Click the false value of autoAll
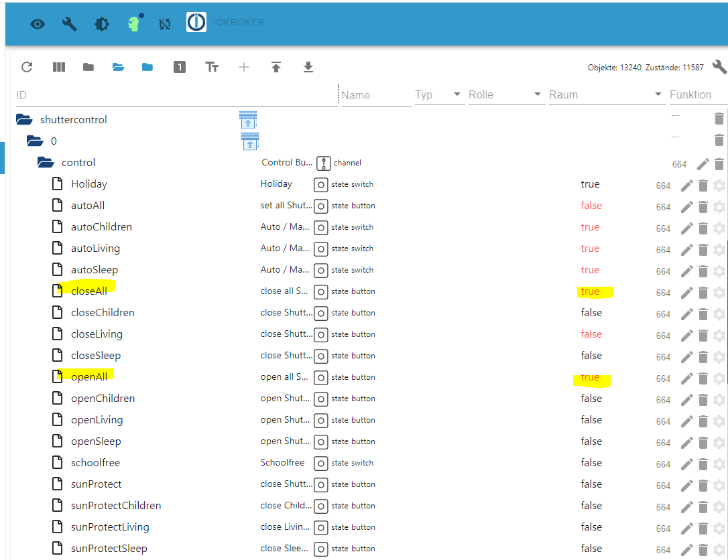Image resolution: width=728 pixels, height=560 pixels. pyautogui.click(x=591, y=206)
